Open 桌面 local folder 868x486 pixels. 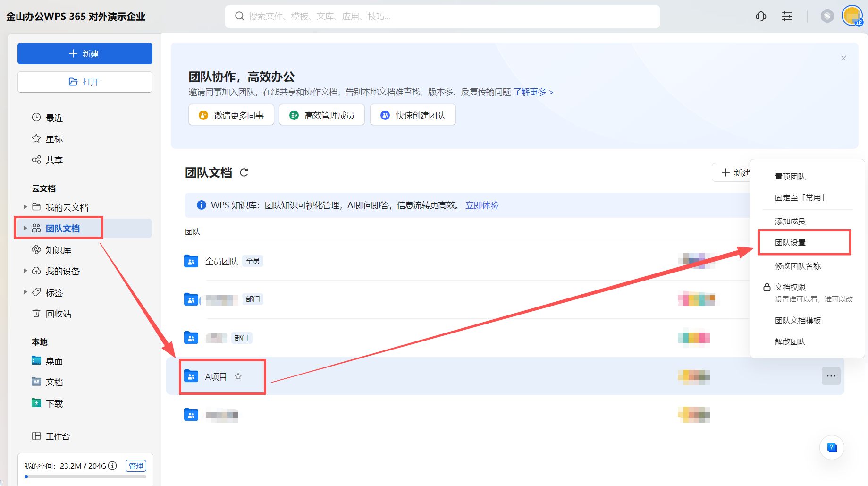pos(47,361)
